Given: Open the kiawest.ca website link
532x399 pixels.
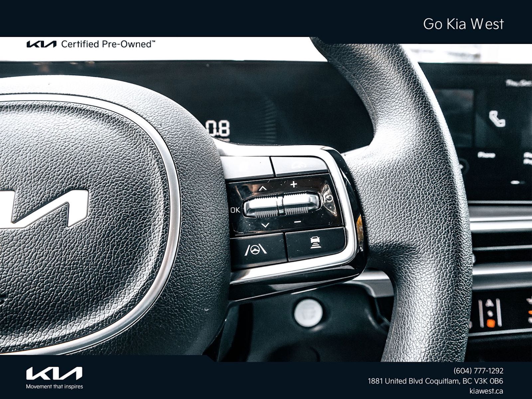Looking at the screenshot, I should point(486,391).
